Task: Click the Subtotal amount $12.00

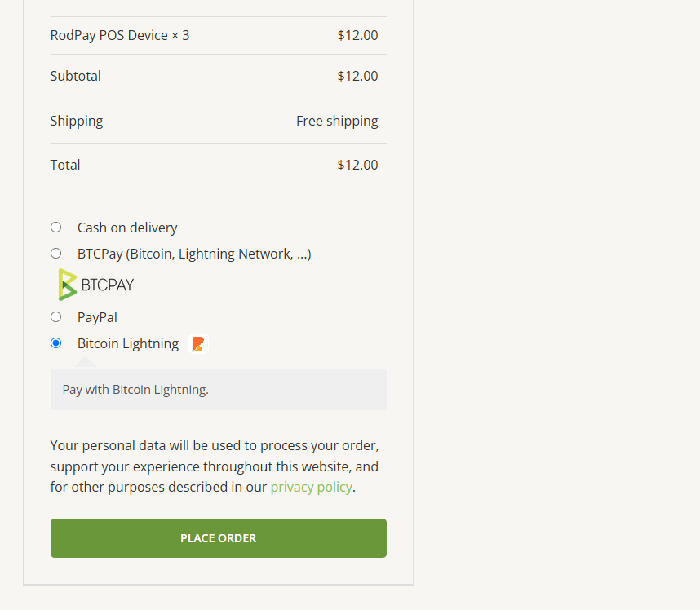Action: point(357,77)
